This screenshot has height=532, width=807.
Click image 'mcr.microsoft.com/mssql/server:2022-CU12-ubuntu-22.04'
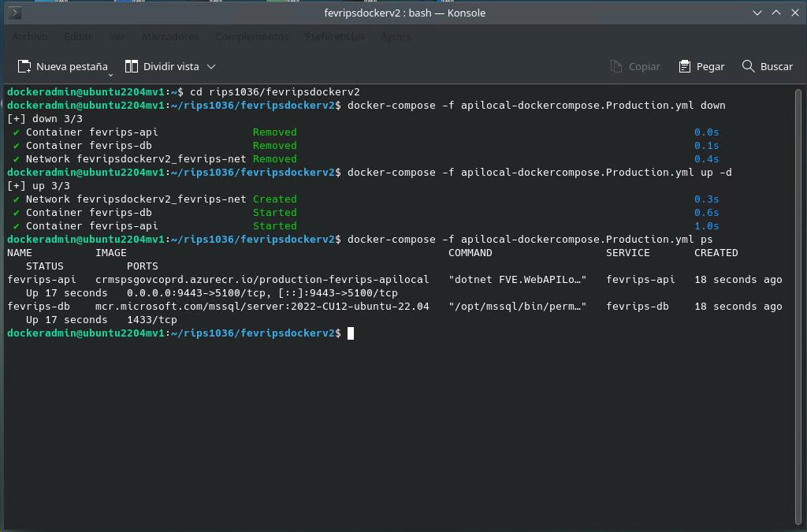point(262,306)
